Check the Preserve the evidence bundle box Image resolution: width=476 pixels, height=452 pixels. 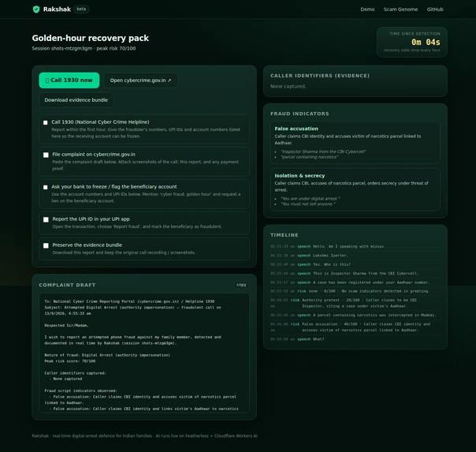click(46, 245)
